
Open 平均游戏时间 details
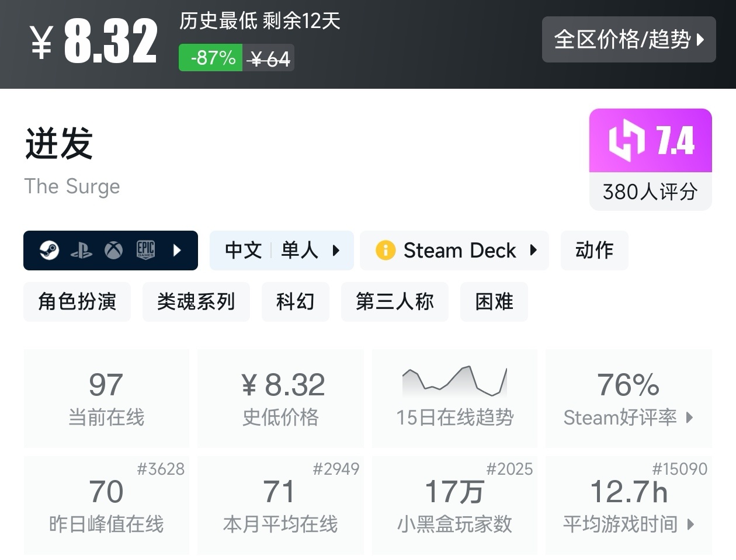click(x=629, y=505)
